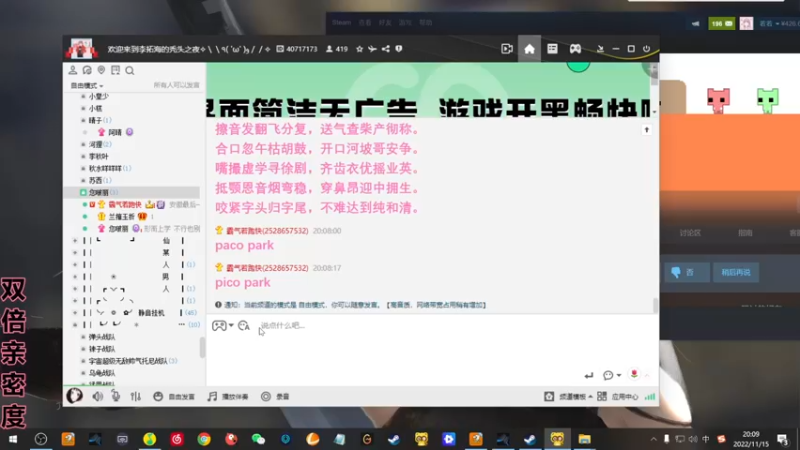Click the star favorite icon beside 419
The image size is (800, 450).
[359, 49]
